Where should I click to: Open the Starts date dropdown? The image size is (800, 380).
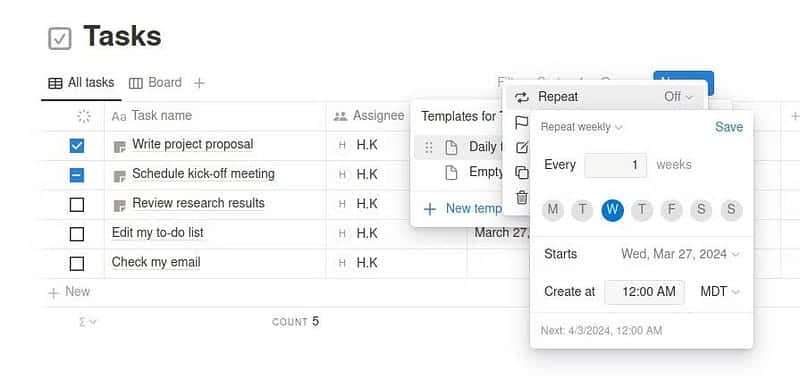(680, 254)
